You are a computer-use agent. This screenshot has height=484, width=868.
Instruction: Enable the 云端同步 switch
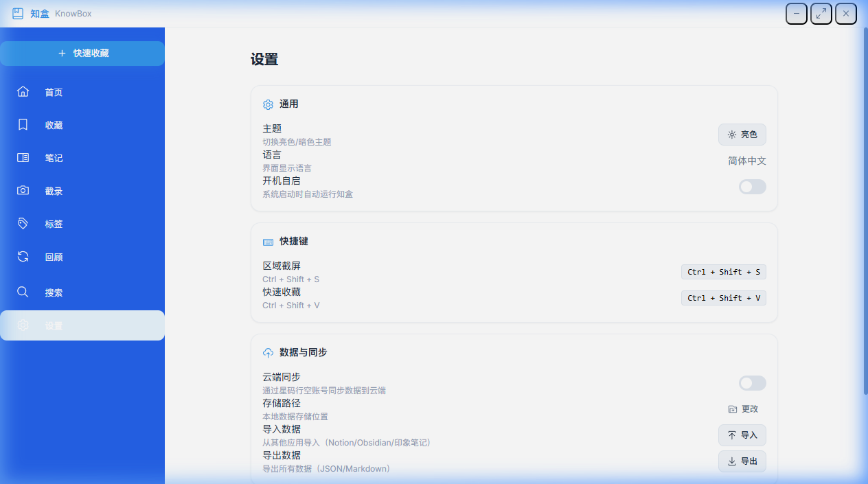point(753,383)
